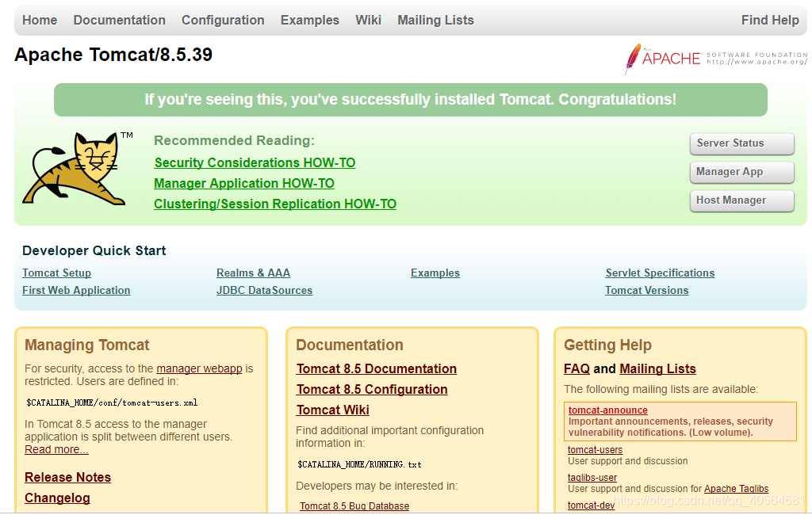Viewport: 812px width, 515px height.
Task: Open the Home nav item
Action: click(x=40, y=20)
